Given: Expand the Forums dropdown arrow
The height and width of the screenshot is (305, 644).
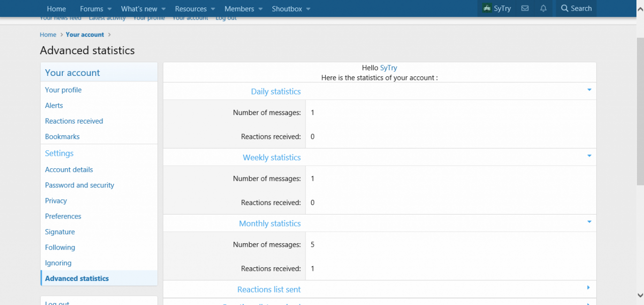Looking at the screenshot, I should click(x=109, y=9).
